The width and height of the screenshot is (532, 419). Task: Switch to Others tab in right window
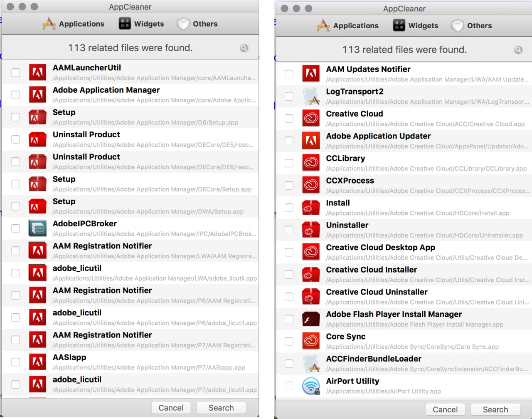coord(471,25)
